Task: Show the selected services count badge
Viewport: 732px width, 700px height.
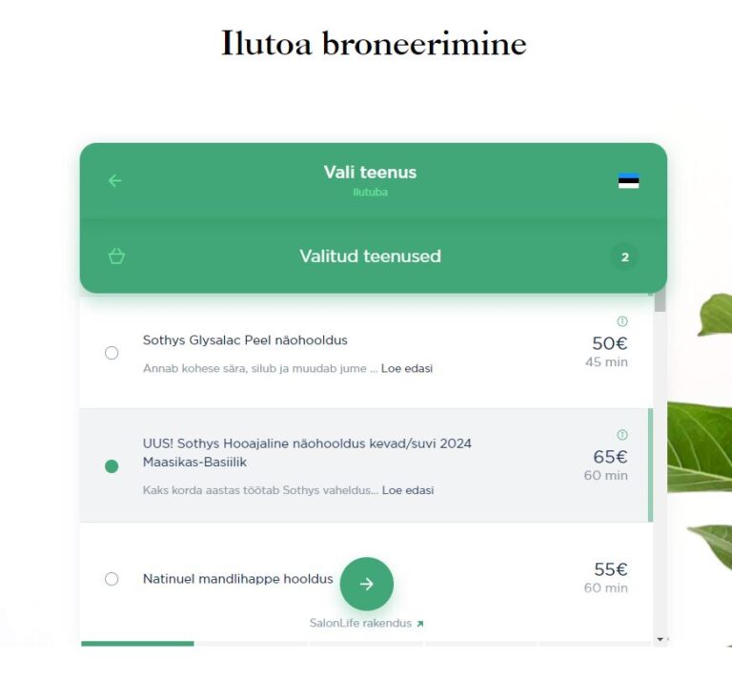Action: tap(624, 257)
